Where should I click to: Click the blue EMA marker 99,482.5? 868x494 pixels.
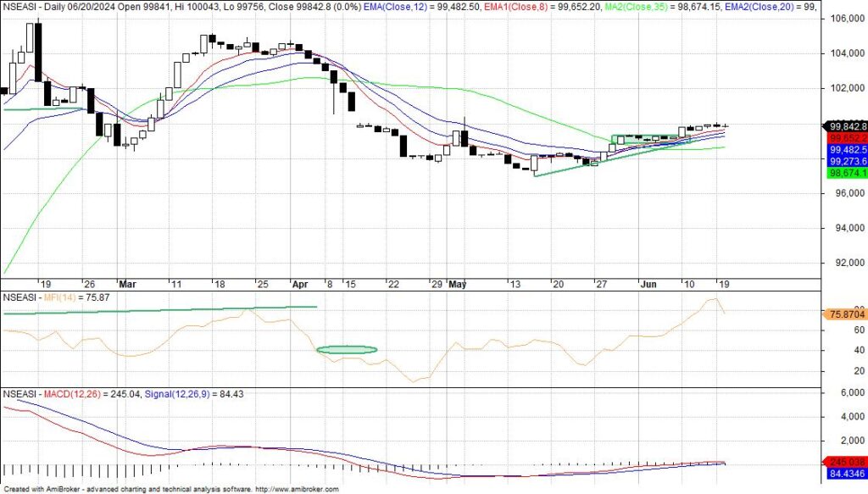[845, 149]
